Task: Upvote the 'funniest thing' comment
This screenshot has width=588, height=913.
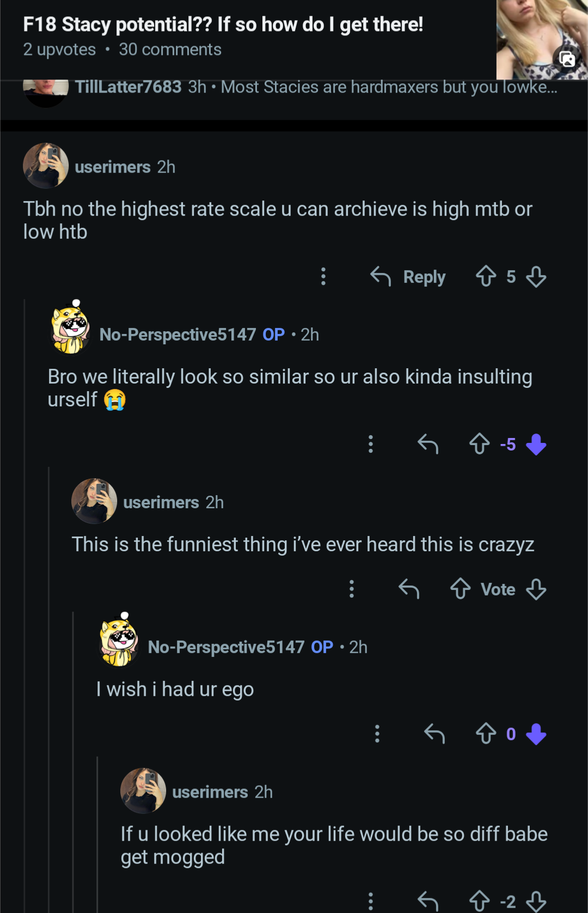Action: pyautogui.click(x=461, y=589)
